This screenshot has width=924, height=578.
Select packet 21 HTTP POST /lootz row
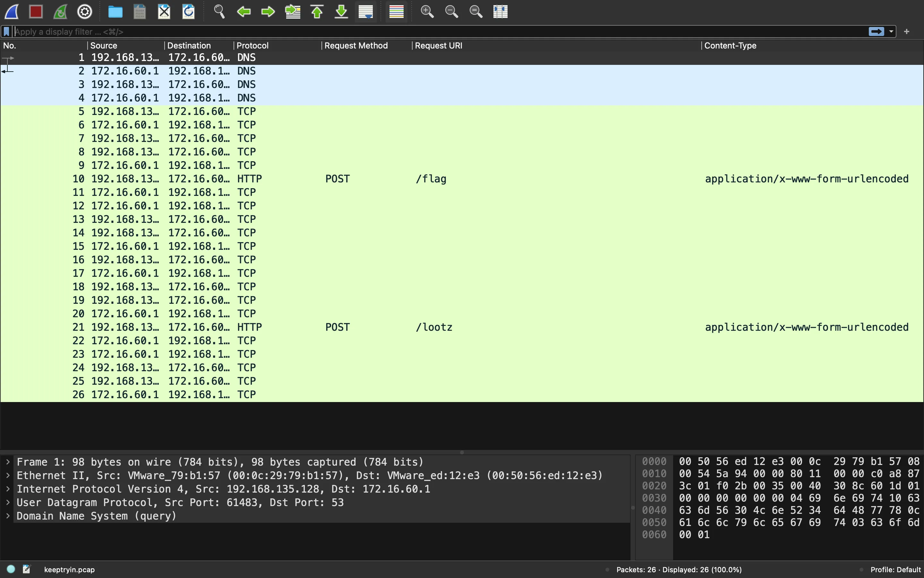click(x=462, y=327)
